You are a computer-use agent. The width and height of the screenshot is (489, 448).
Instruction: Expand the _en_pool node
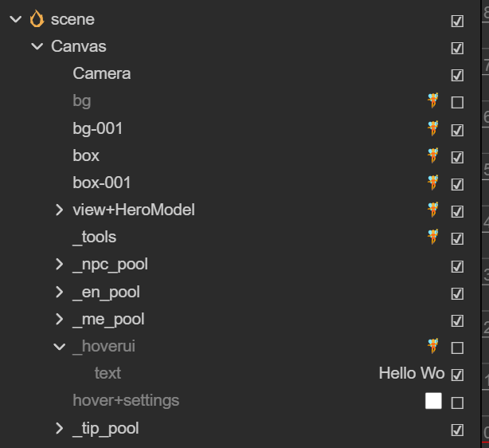click(59, 292)
